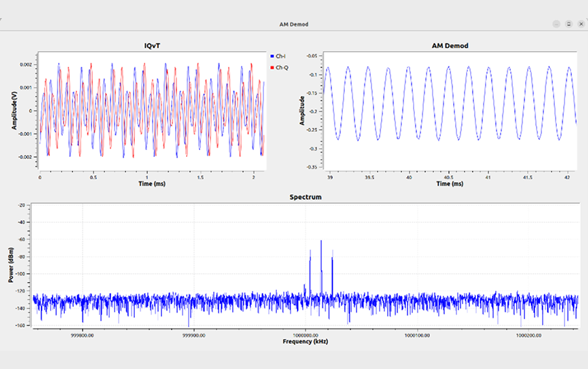
Task: Click the IQvT plot title
Action: [152, 45]
